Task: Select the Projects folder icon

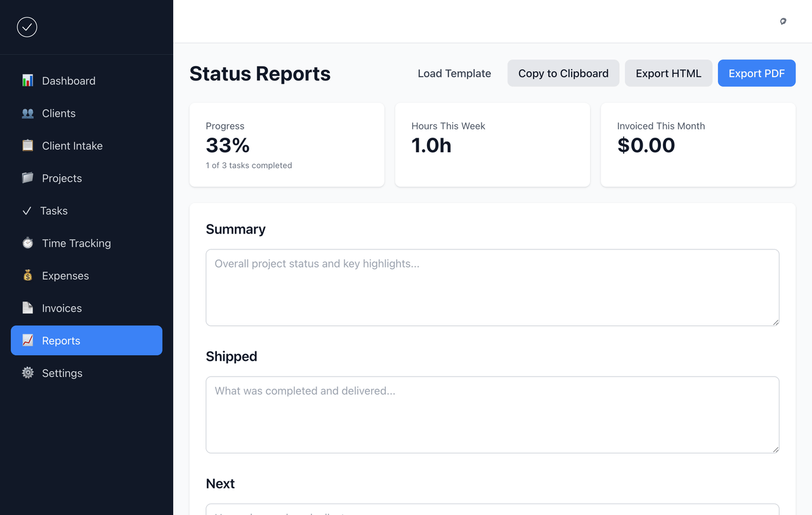Action: [27, 178]
